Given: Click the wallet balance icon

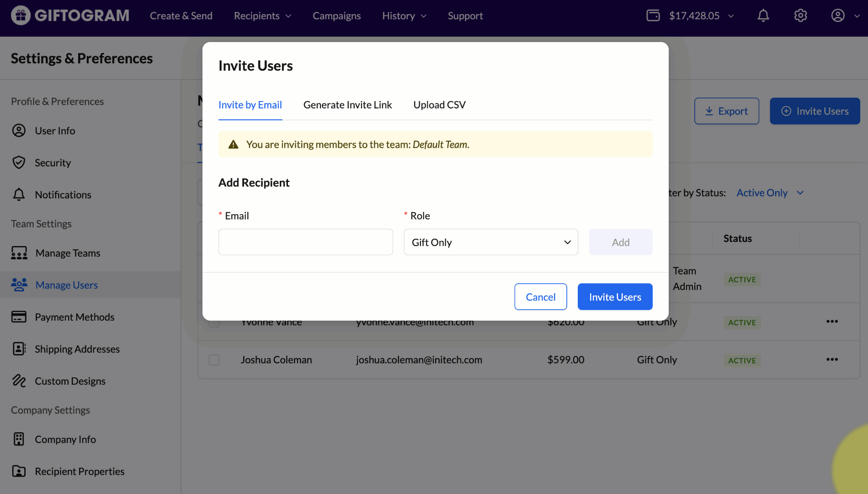Looking at the screenshot, I should pyautogui.click(x=653, y=16).
